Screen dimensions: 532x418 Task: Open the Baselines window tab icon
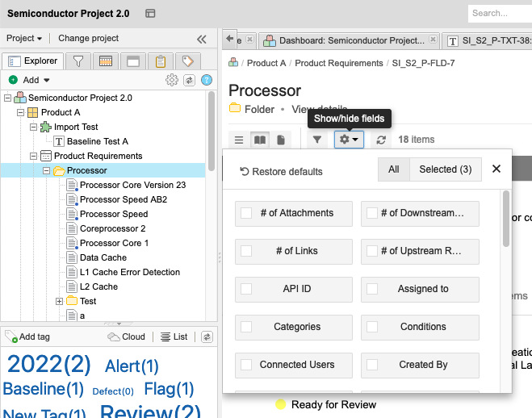tap(133, 61)
